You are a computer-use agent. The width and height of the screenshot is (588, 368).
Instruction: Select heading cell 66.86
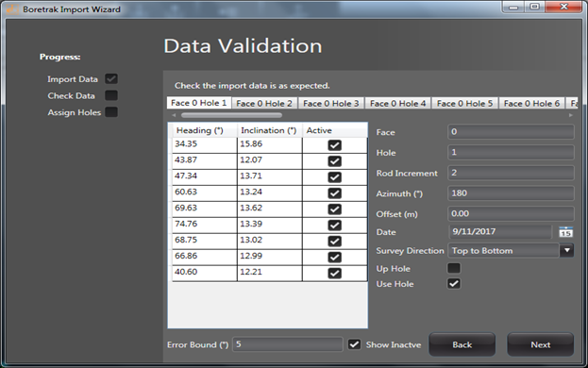[205, 257]
